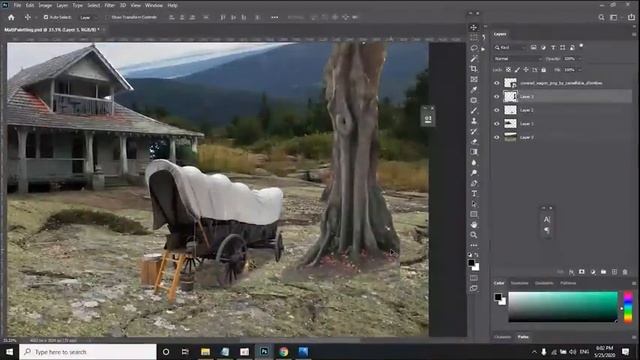640x360 pixels.
Task: Toggle visibility of Layer 0
Action: point(497,138)
